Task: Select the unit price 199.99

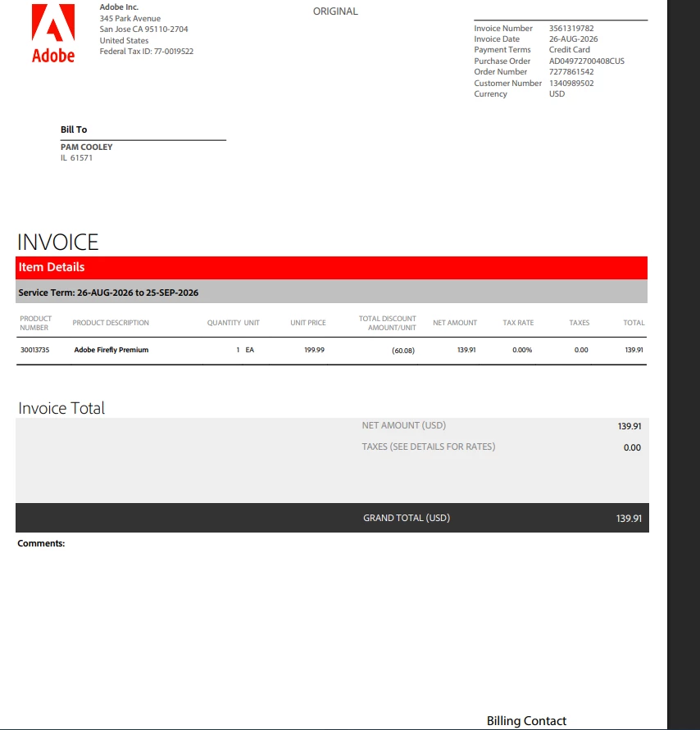Action: [315, 350]
